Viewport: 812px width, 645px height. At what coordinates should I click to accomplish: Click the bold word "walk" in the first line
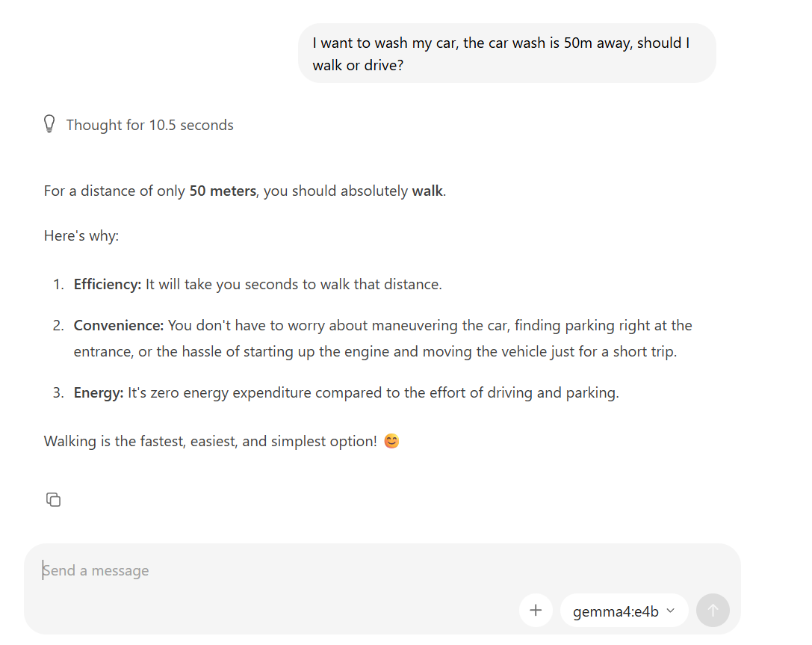pos(427,191)
